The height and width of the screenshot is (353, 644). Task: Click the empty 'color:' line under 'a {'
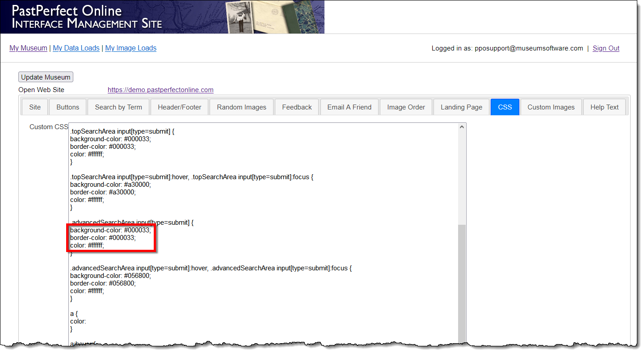(x=78, y=321)
